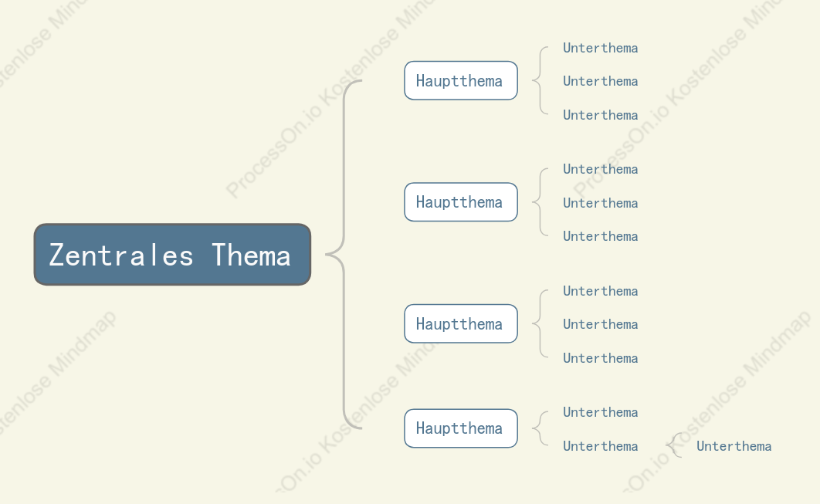Screen dimensions: 820x504
Task: Select the first Hauptthema node
Action: tap(461, 80)
